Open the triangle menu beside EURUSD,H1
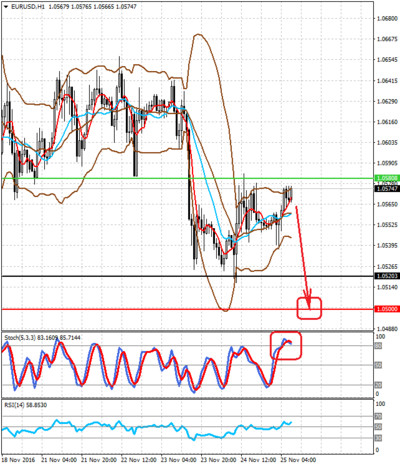 click(6, 7)
